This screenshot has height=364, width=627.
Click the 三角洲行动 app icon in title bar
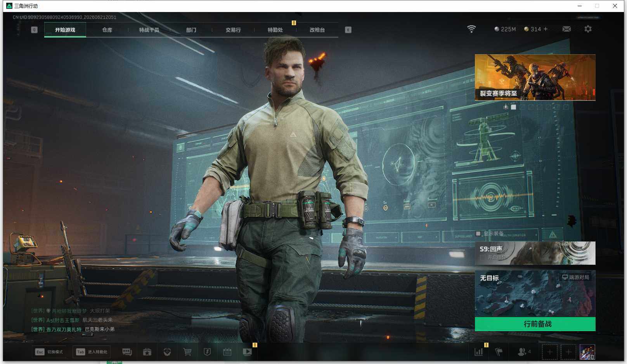(9, 6)
